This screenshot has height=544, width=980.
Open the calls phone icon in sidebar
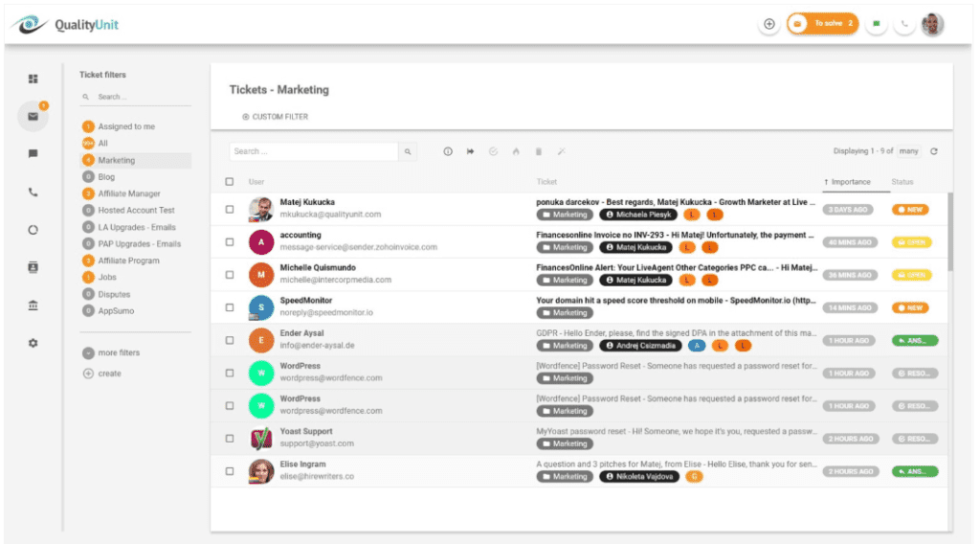pyautogui.click(x=33, y=192)
